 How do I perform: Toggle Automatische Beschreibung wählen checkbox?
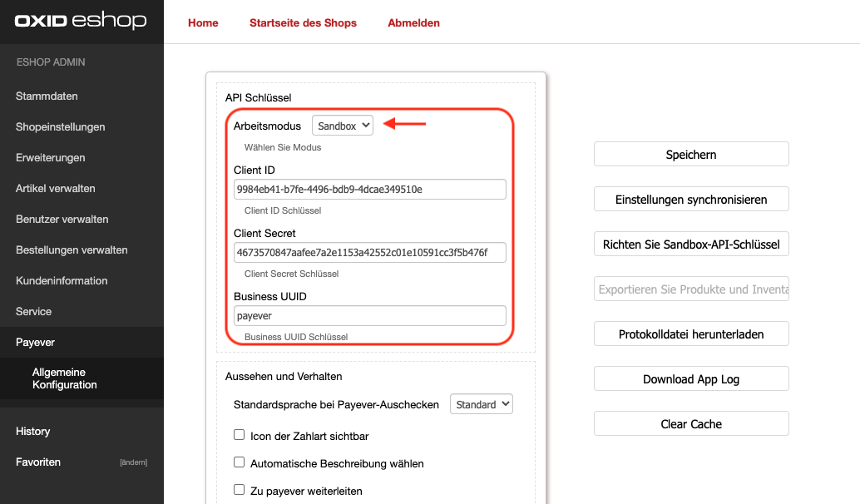240,462
